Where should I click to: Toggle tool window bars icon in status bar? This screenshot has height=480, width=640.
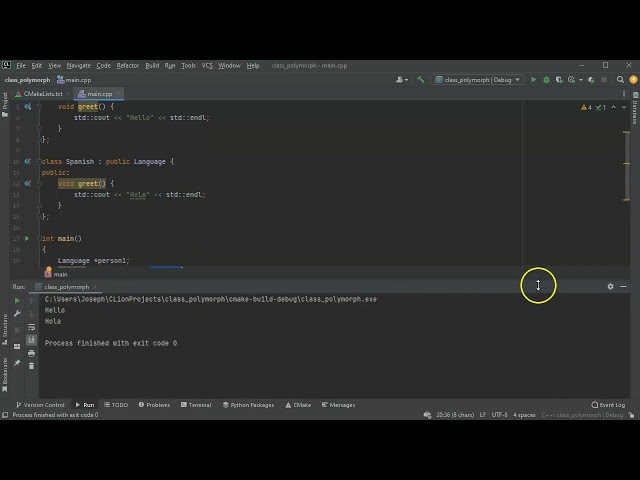click(5, 415)
